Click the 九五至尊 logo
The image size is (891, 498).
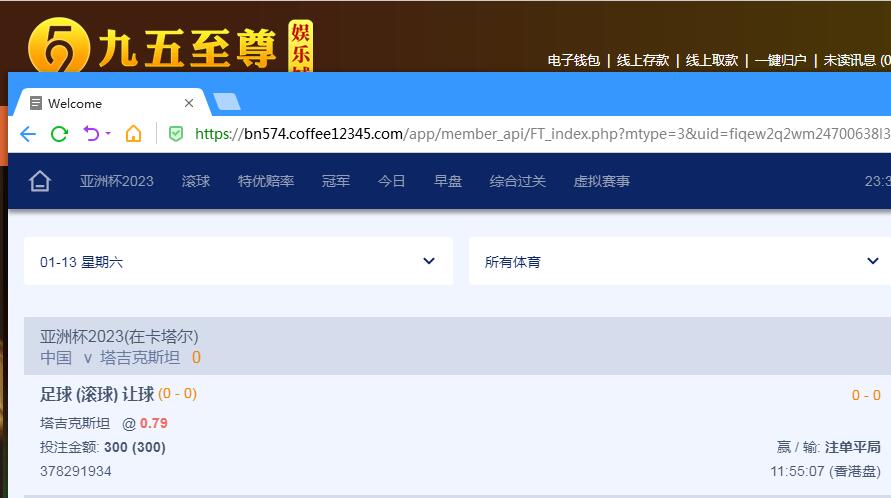[x=170, y=47]
